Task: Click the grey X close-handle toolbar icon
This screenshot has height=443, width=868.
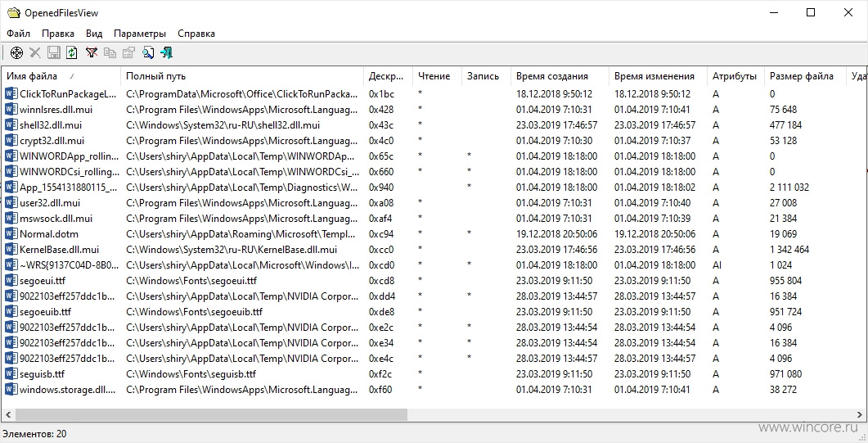Action: pos(35,52)
